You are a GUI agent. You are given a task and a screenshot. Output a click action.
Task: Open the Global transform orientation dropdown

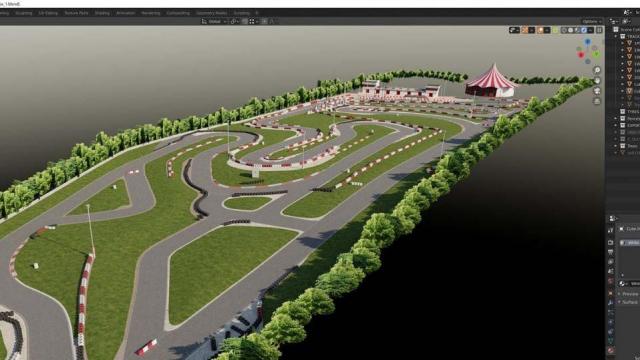click(x=214, y=22)
